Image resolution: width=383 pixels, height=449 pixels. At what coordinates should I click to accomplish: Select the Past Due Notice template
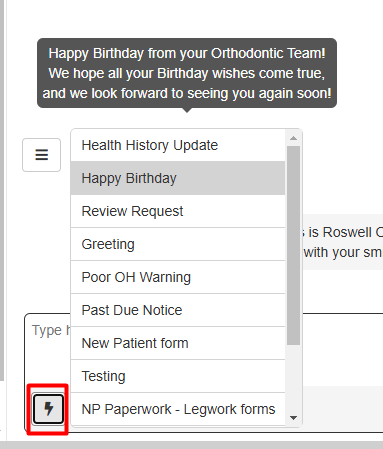point(178,310)
